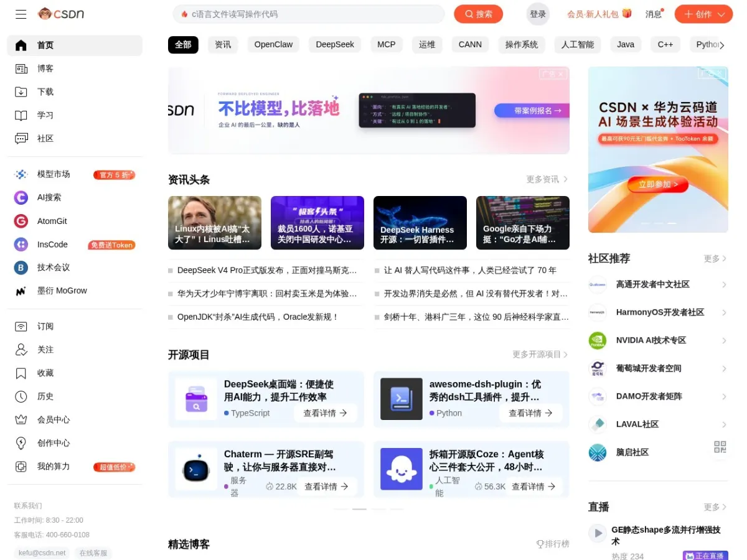Open the 技术会议 icon
Image resolution: width=747 pixels, height=560 pixels.
click(x=21, y=268)
